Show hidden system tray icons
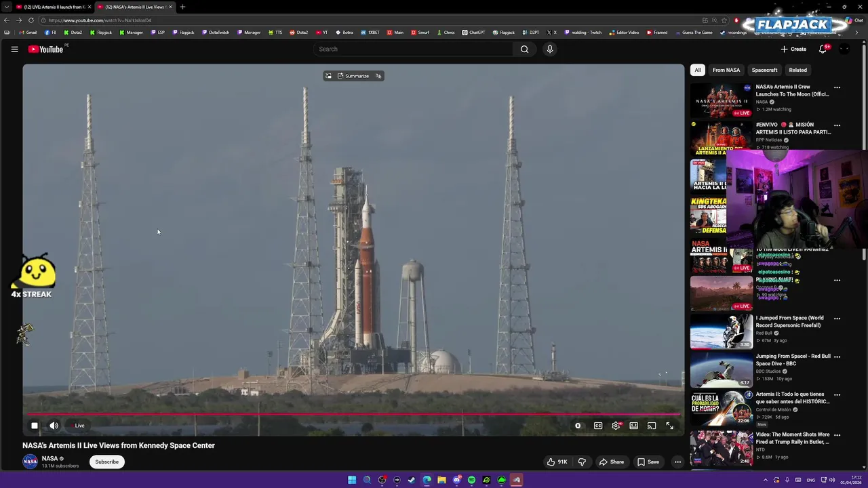This screenshot has width=868, height=488. pos(766,480)
